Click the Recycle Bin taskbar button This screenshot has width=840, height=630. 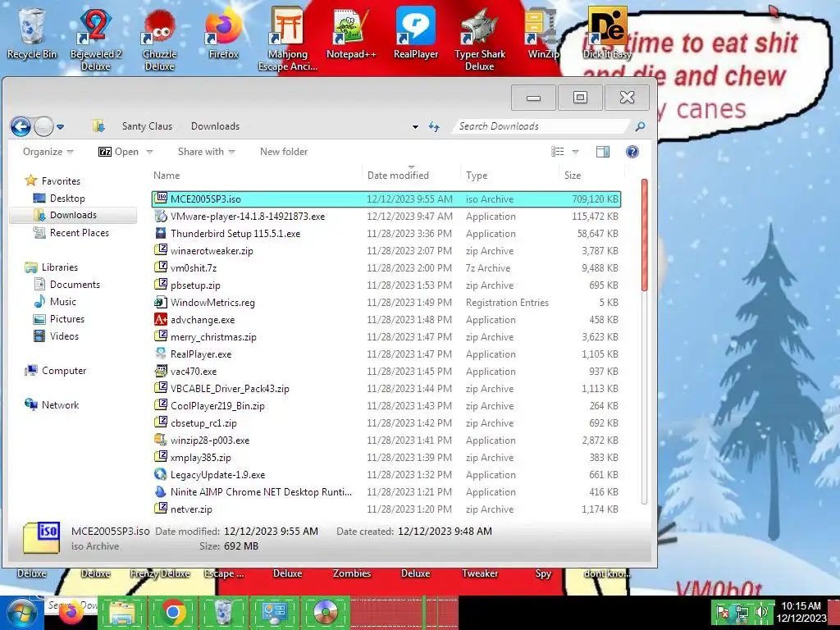(223, 613)
